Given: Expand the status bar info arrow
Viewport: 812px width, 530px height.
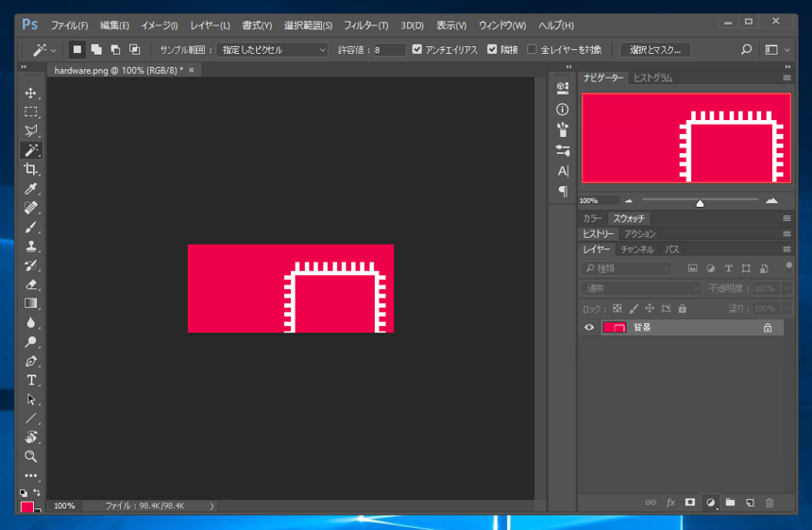Looking at the screenshot, I should click(211, 505).
